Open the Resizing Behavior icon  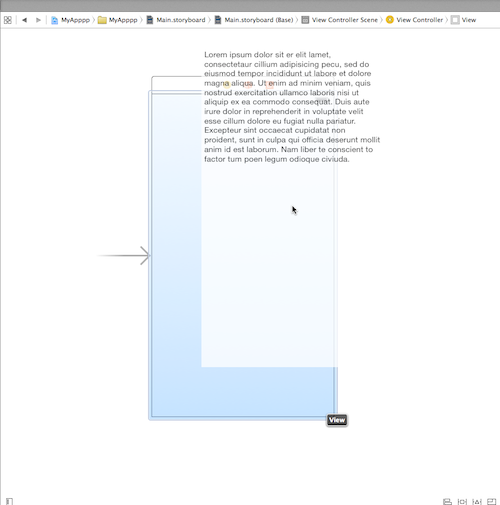[x=492, y=501]
